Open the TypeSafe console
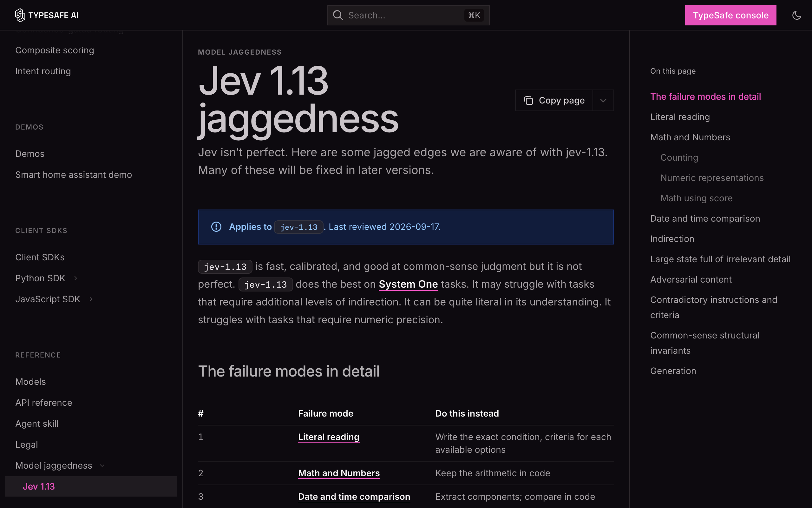This screenshot has width=812, height=508. 730,15
